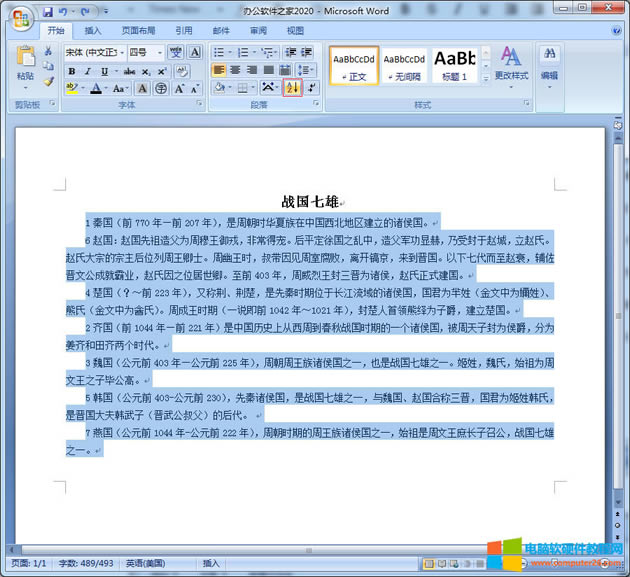Expand the Numbering list dropdown
630x577 pixels.
254,52
